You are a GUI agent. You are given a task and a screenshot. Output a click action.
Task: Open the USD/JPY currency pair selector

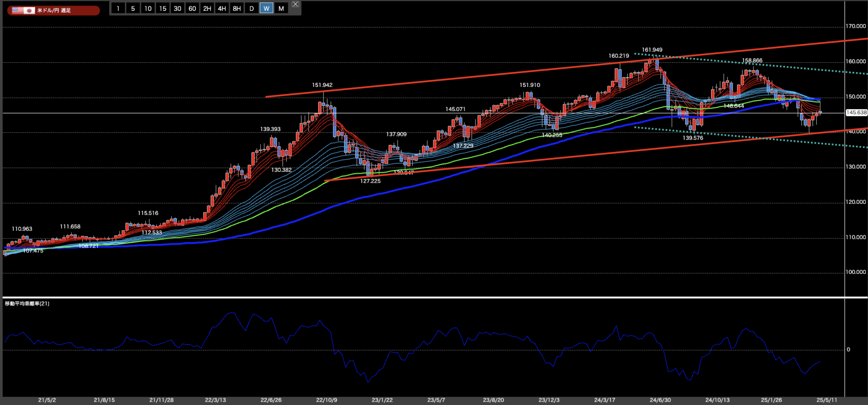point(54,10)
